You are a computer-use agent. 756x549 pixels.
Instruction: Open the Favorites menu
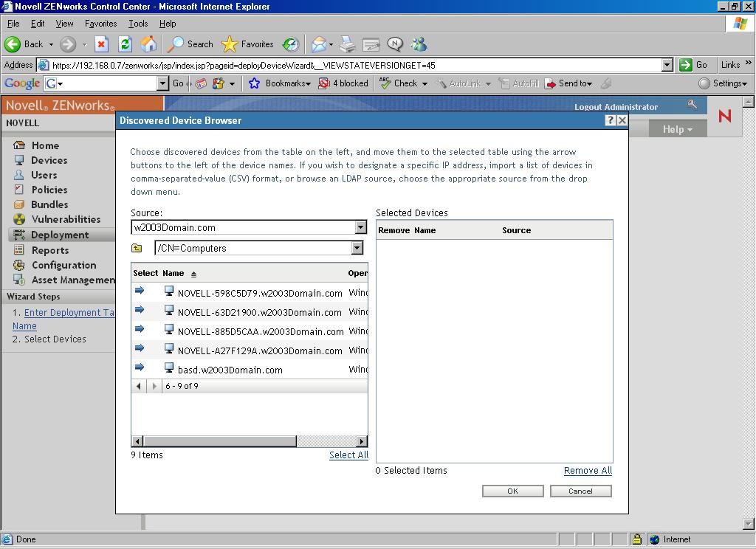click(x=100, y=24)
